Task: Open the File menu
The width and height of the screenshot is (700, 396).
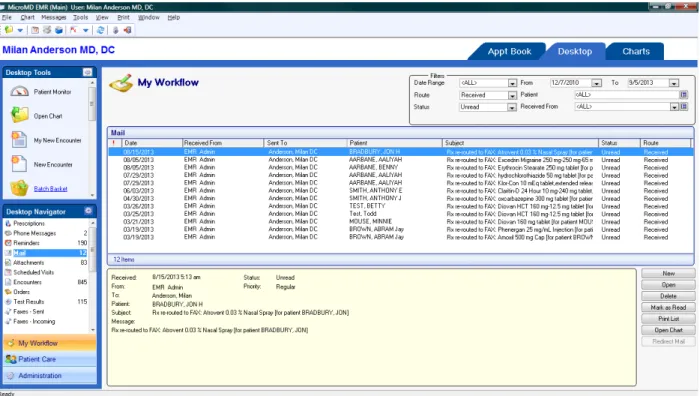Action: tap(7, 17)
